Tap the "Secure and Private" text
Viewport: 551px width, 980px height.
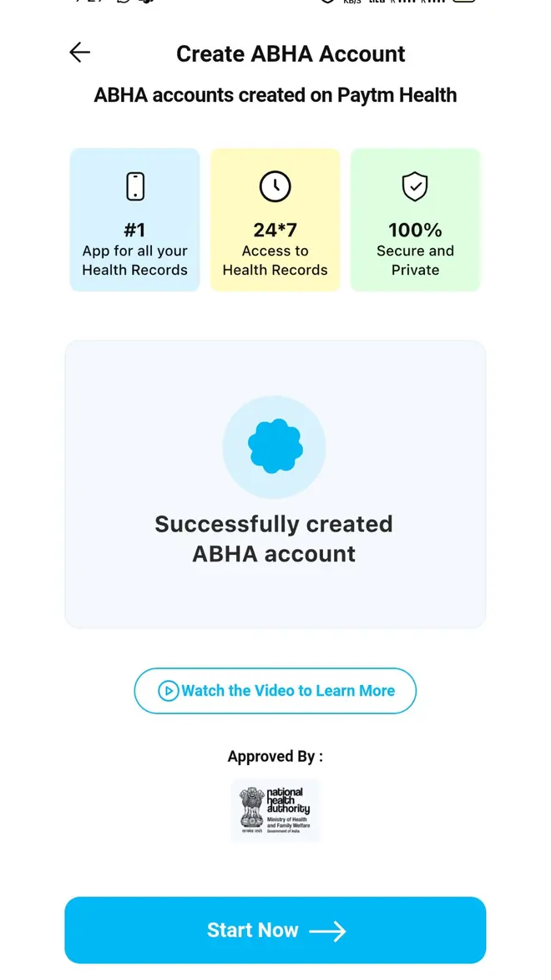coord(415,261)
